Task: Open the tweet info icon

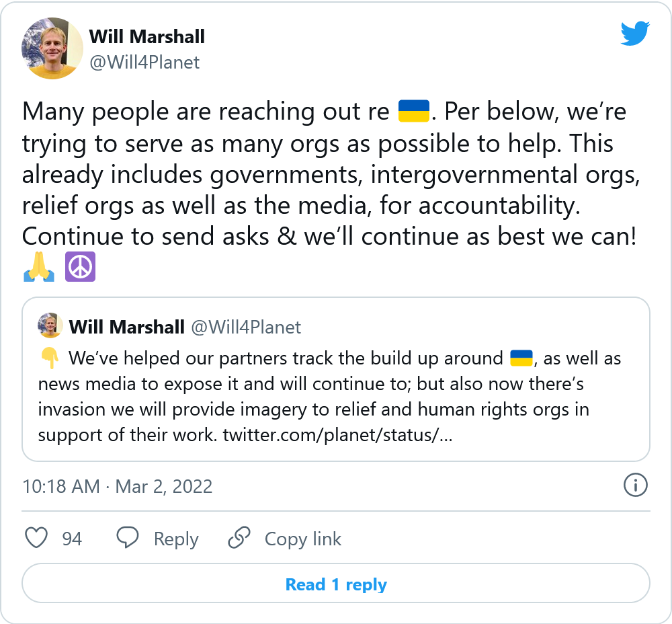Action: pyautogui.click(x=635, y=485)
